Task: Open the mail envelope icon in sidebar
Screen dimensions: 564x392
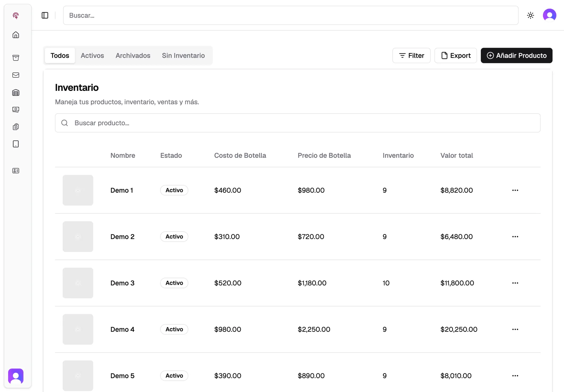Action: click(16, 75)
